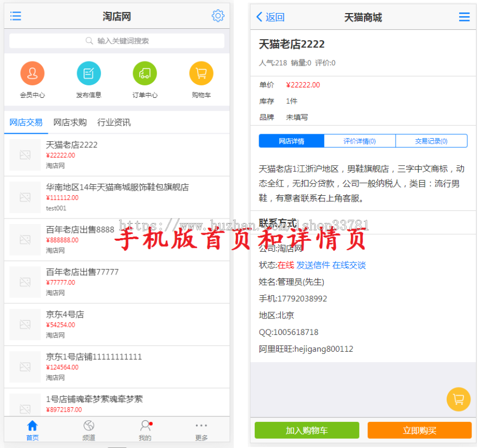Click 阿里旺旺 ID hejigang800112
489x448 pixels.
(324, 349)
